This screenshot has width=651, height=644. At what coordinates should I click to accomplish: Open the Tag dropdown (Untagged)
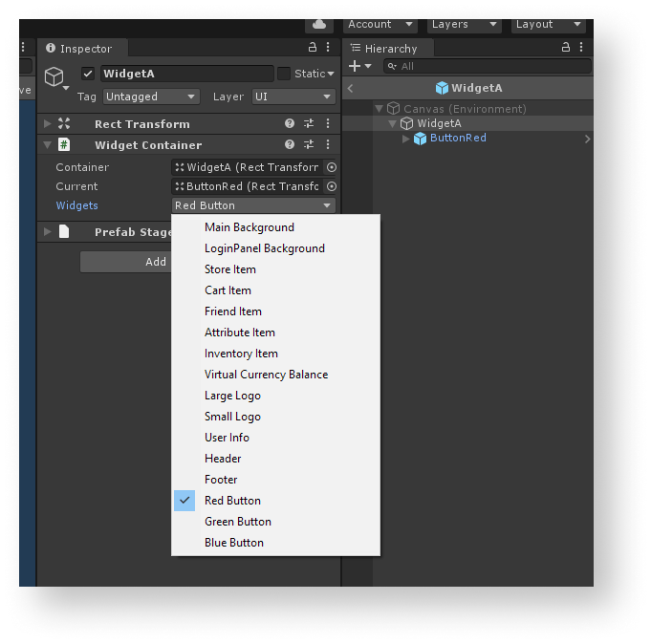point(151,97)
